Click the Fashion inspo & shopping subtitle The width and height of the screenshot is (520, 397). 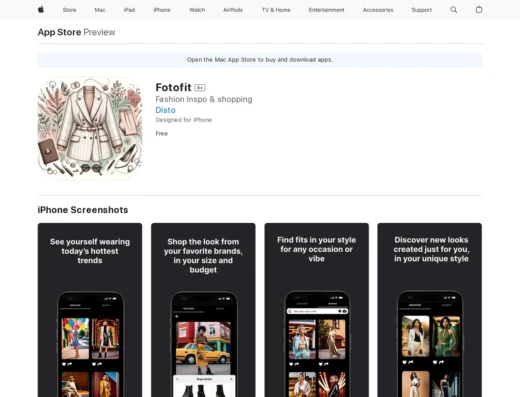[x=204, y=99]
